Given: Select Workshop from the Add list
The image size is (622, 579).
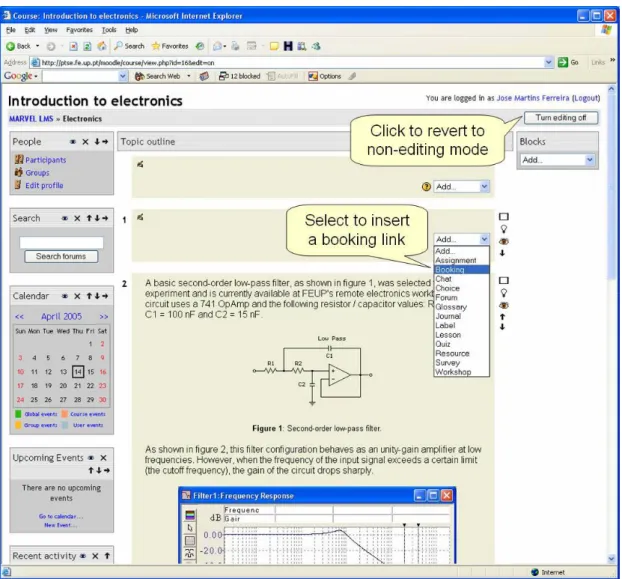Looking at the screenshot, I should point(462,372).
